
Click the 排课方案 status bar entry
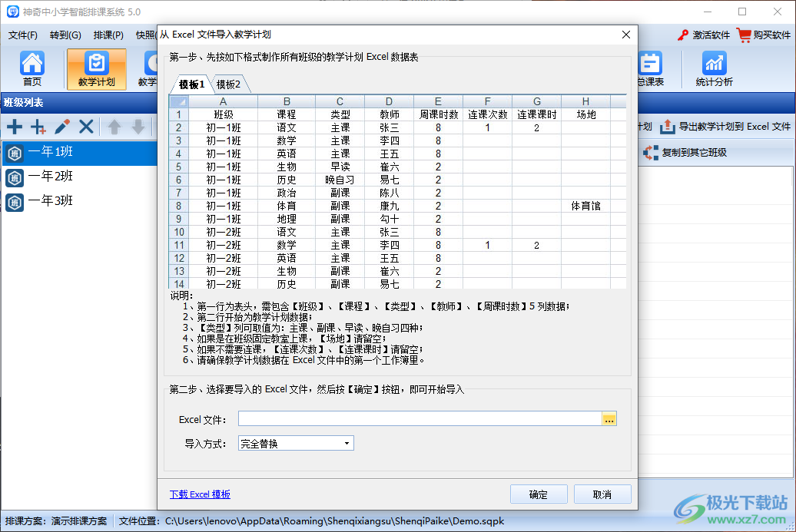coord(56,521)
